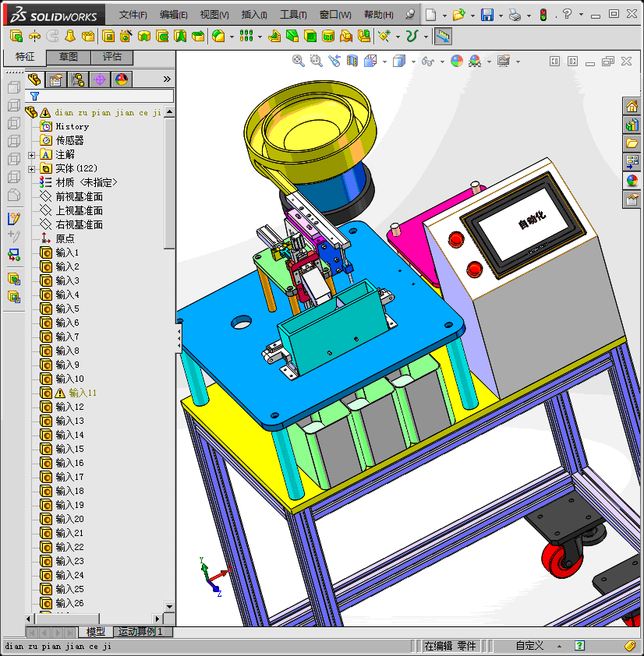The width and height of the screenshot is (644, 656).
Task: Click the Save floppy disk icon
Action: coord(487,15)
